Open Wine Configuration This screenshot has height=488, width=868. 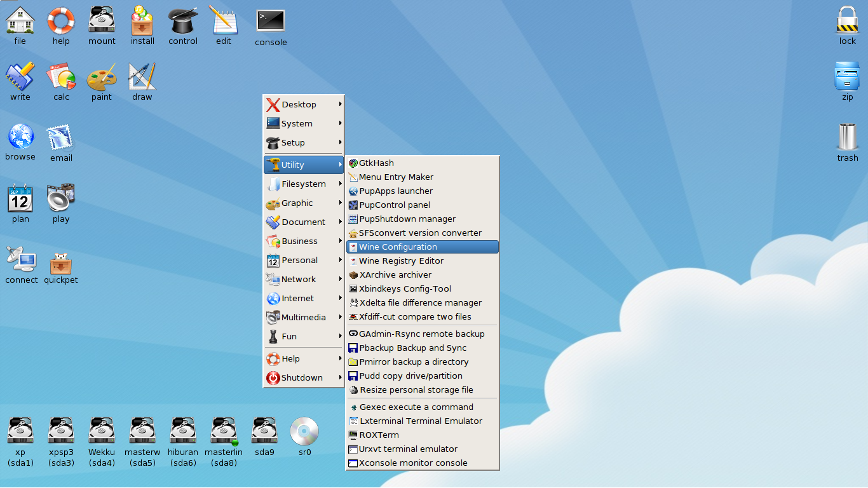coord(423,247)
